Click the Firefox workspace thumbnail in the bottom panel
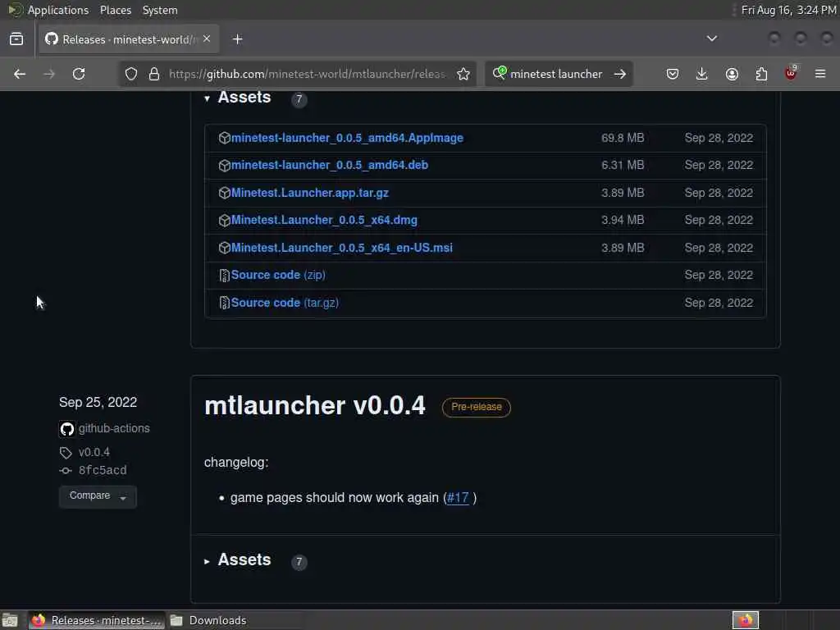Image resolution: width=840 pixels, height=630 pixels. [746, 620]
